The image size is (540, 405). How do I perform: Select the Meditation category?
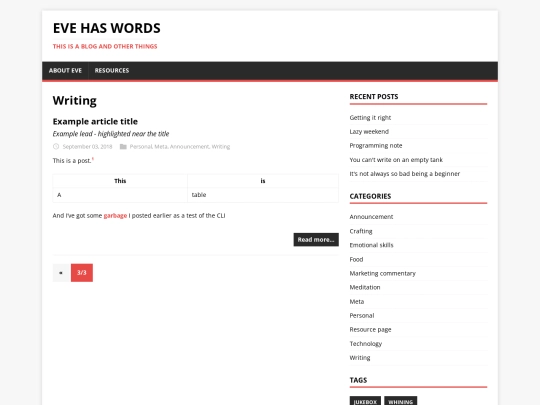(365, 287)
